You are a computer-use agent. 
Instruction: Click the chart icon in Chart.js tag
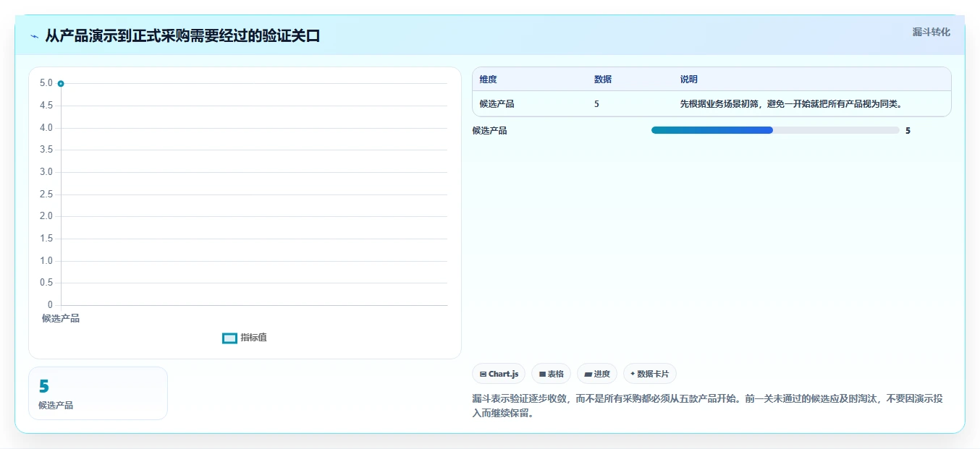click(x=483, y=375)
